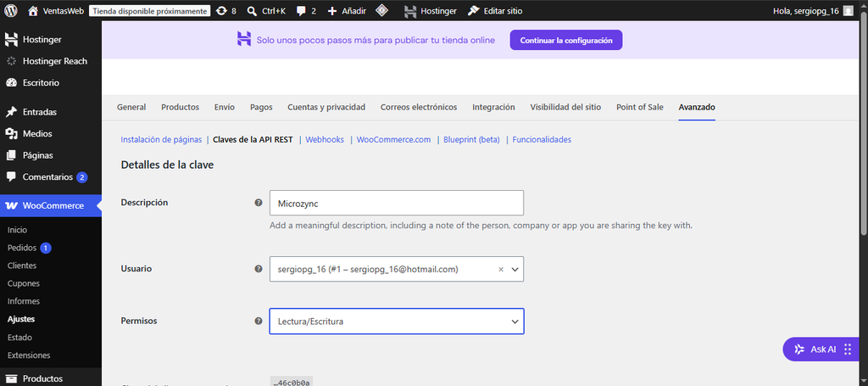
Task: Click the Tienda disponible próximamente badge
Action: click(149, 10)
